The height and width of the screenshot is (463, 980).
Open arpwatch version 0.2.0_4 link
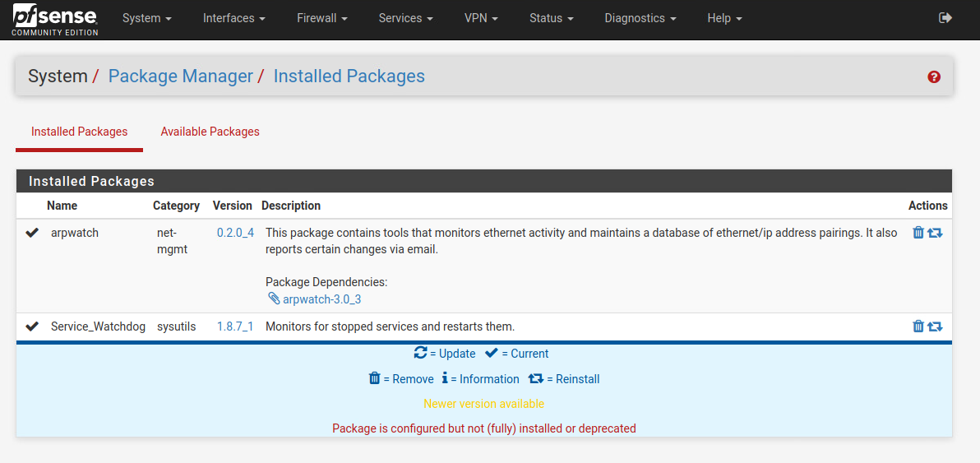coord(236,233)
